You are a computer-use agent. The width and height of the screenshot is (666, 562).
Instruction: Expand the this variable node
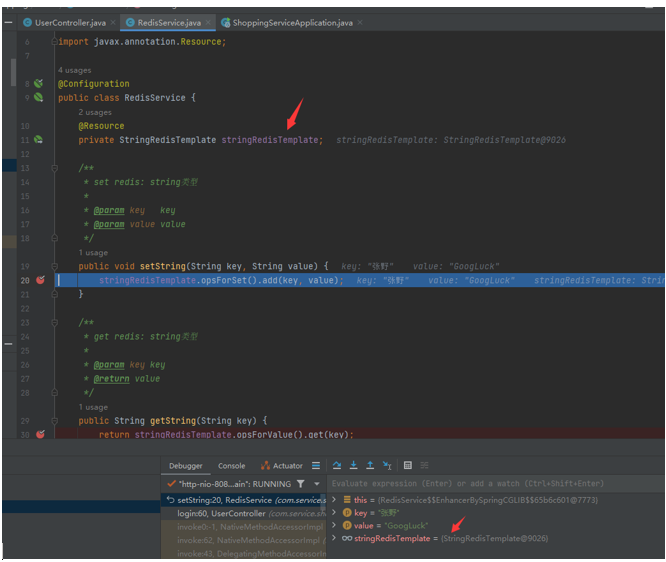(x=334, y=500)
